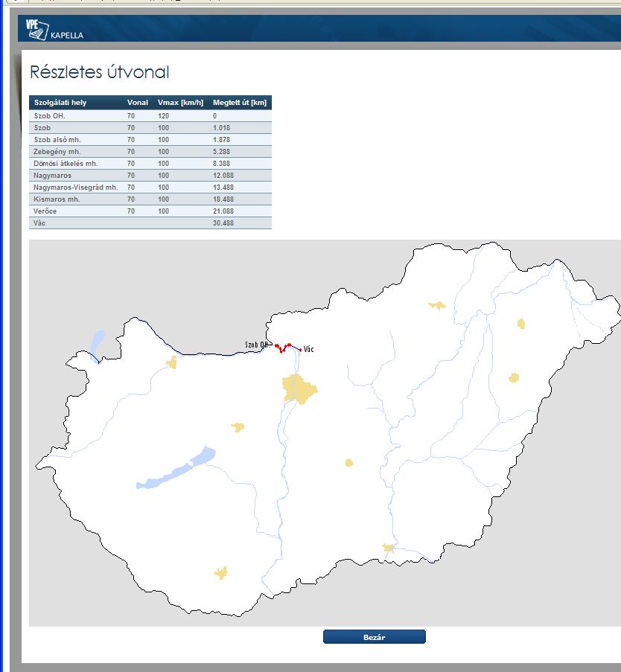Click the Nagymaros-Visegrád mh. row
The image size is (621, 672).
coord(150,188)
